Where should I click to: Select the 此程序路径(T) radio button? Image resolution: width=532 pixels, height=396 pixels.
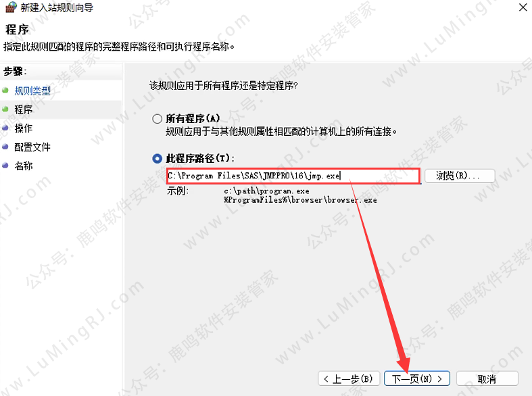(x=157, y=158)
